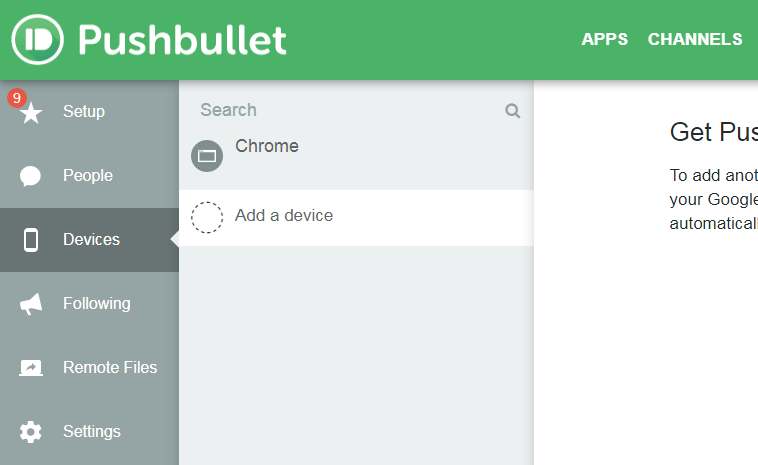Click the Settings gear icon
Screen dimensions: 758x465
click(31, 432)
